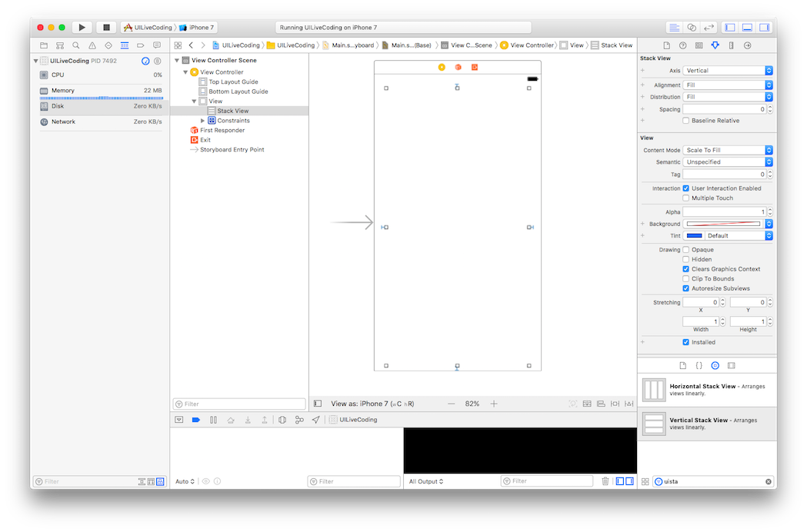The width and height of the screenshot is (807, 532).
Task: Show the Object library tab
Action: [715, 365]
